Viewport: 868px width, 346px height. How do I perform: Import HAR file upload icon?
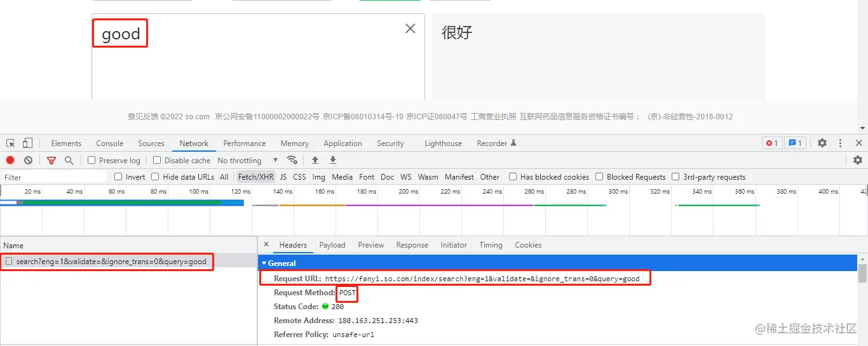(x=315, y=160)
